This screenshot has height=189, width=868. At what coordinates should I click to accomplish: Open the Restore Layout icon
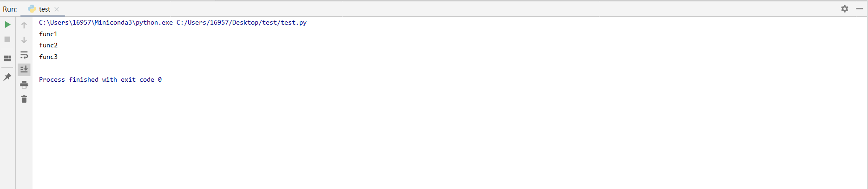[7, 59]
